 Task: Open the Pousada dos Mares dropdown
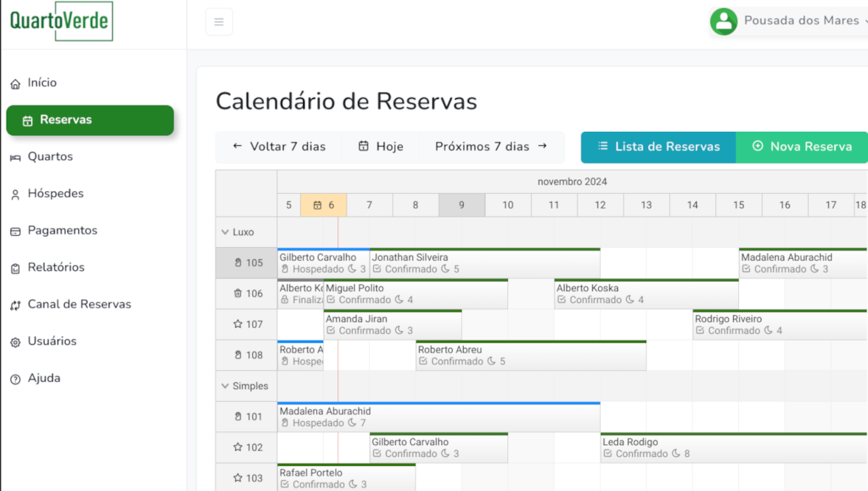point(804,21)
